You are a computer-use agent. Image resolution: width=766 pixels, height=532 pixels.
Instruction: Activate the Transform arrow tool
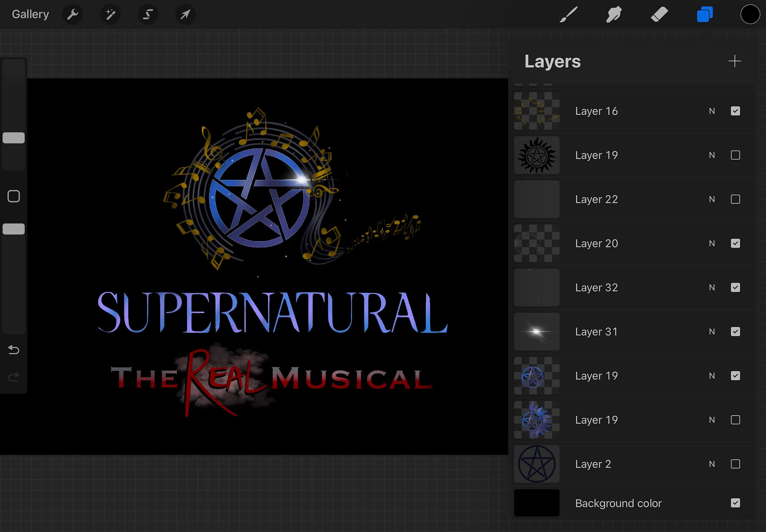[185, 15]
